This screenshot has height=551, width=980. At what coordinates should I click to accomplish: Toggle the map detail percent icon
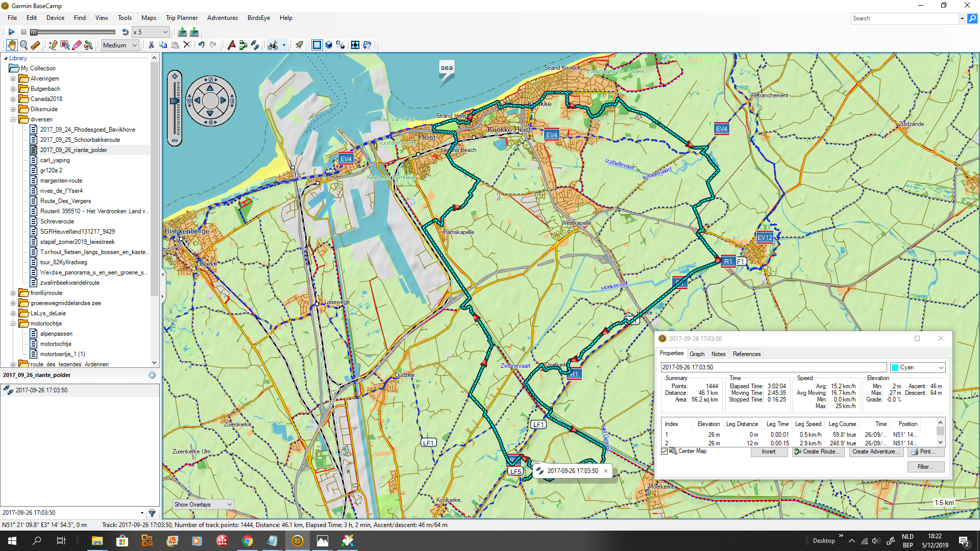[340, 45]
